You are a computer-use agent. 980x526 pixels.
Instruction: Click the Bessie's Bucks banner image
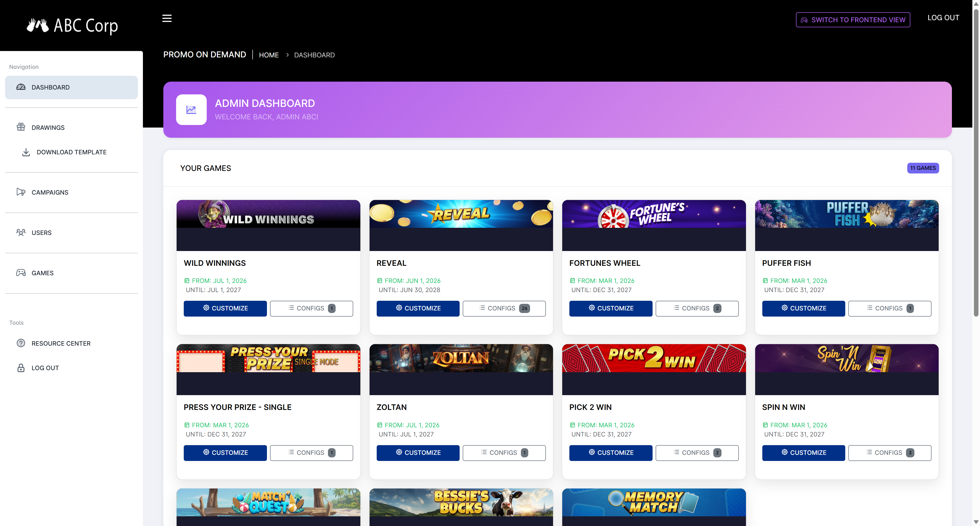pos(461,503)
